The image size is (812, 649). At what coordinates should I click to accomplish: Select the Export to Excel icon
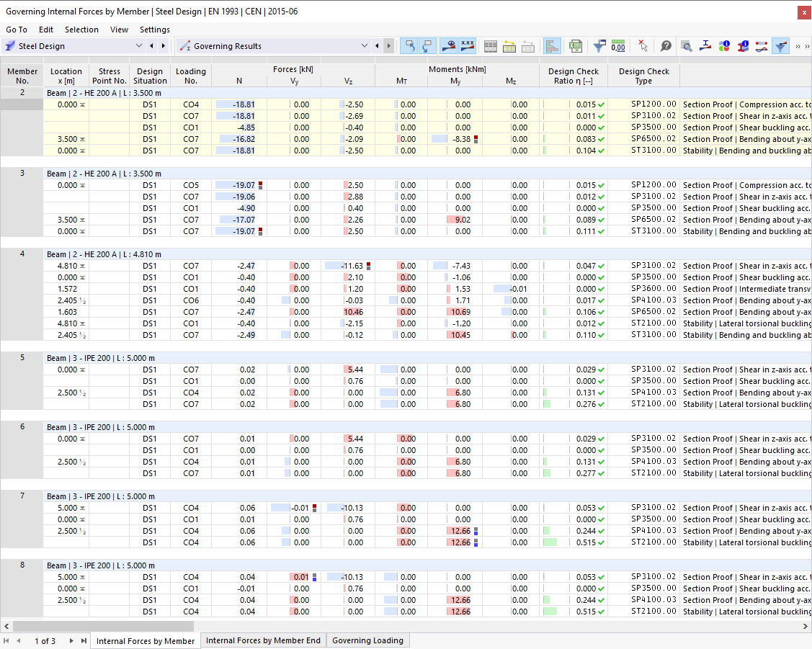pos(575,45)
